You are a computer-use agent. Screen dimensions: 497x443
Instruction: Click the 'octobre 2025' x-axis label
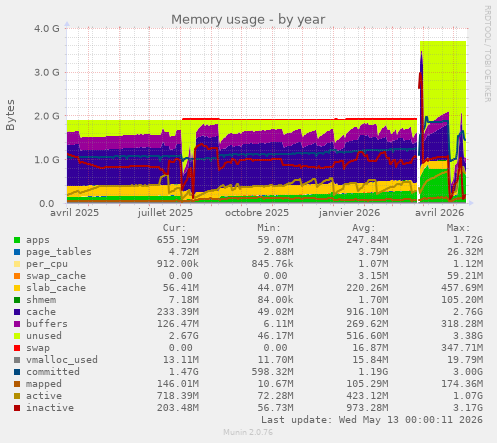[257, 213]
